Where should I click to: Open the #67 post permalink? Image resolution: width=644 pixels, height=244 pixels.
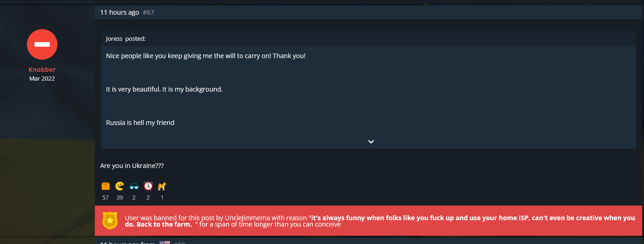[x=149, y=12]
